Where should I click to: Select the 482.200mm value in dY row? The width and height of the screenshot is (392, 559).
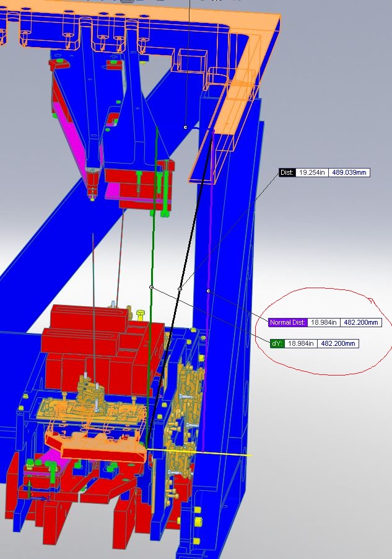click(x=338, y=344)
